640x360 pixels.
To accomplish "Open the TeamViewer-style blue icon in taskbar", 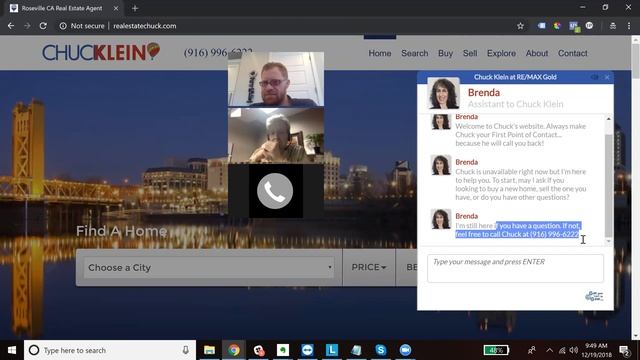I will [x=307, y=350].
